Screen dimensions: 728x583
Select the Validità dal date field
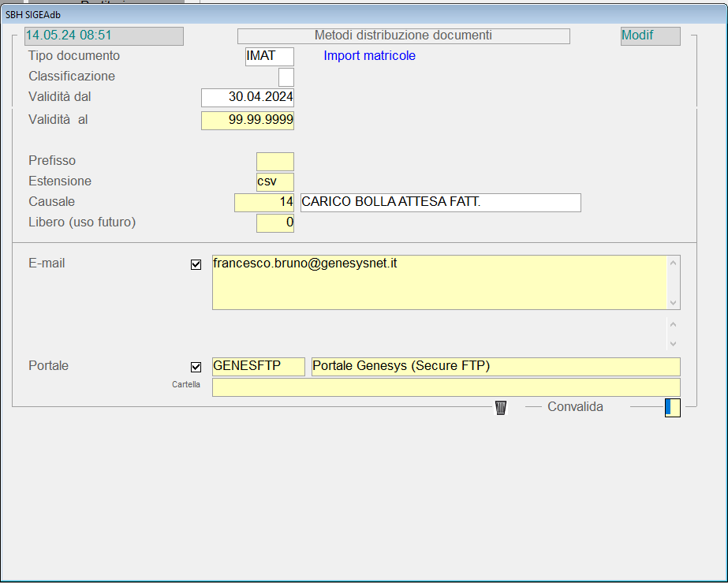click(248, 98)
